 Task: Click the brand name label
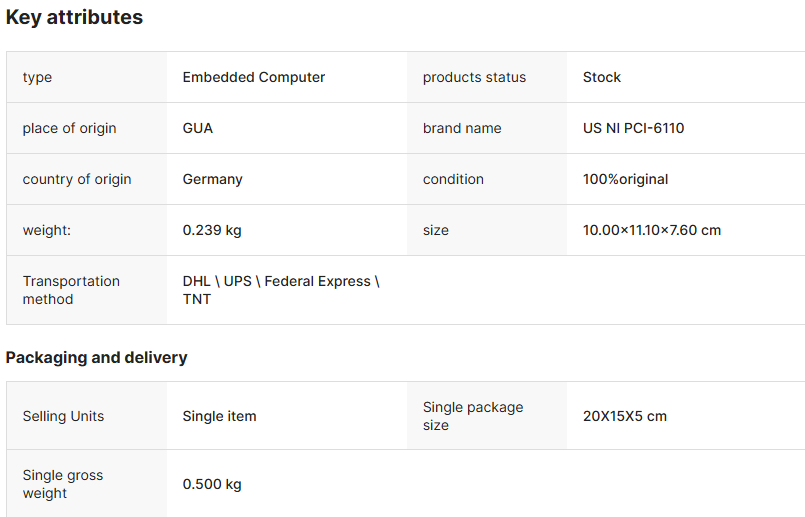point(462,128)
